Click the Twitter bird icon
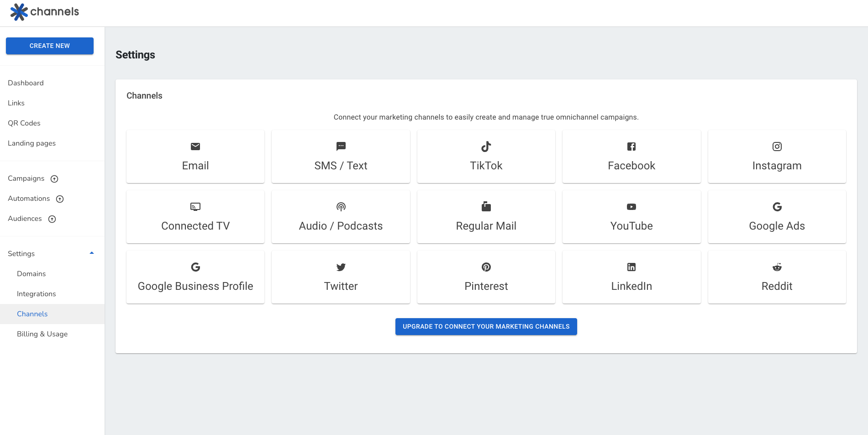This screenshot has height=435, width=868. pos(341,267)
